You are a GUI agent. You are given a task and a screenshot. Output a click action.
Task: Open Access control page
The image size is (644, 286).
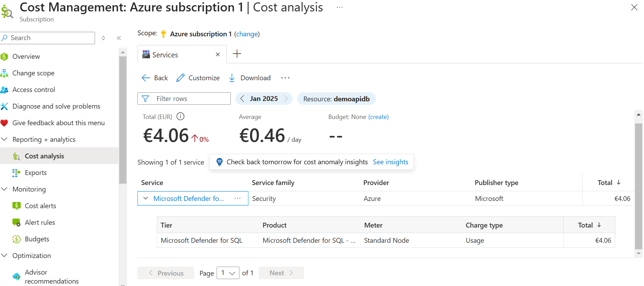[34, 90]
